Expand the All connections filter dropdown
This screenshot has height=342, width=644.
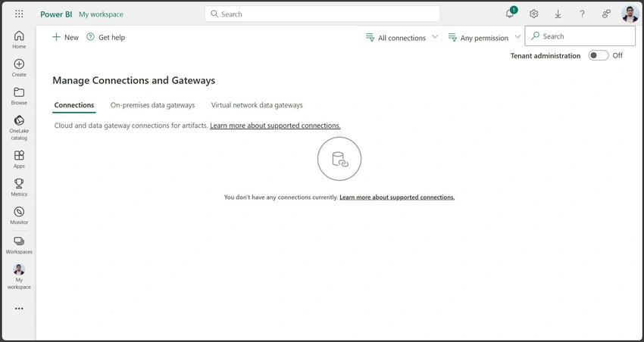click(x=402, y=38)
